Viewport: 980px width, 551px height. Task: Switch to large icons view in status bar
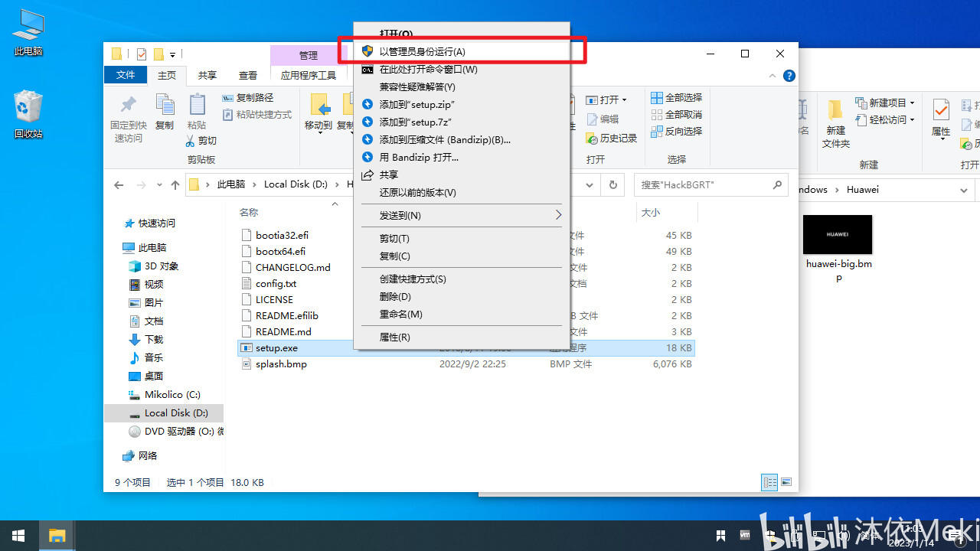tap(786, 482)
